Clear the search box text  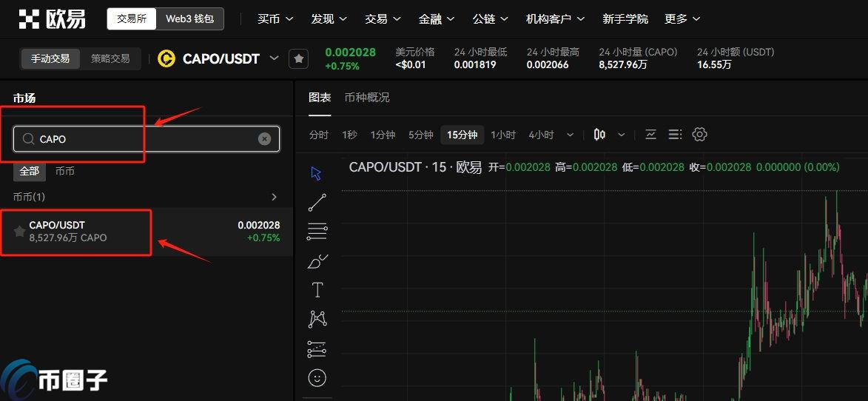pos(265,139)
